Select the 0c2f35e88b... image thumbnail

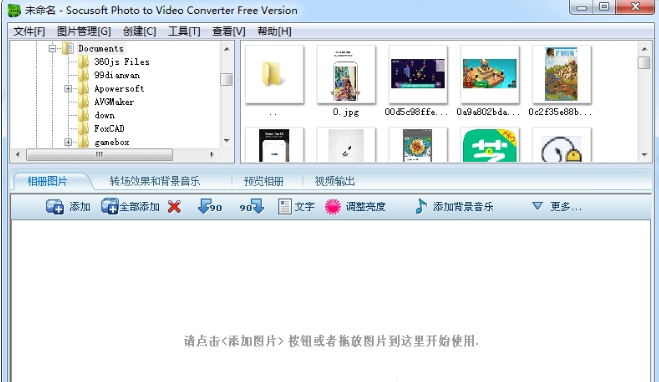pos(561,74)
